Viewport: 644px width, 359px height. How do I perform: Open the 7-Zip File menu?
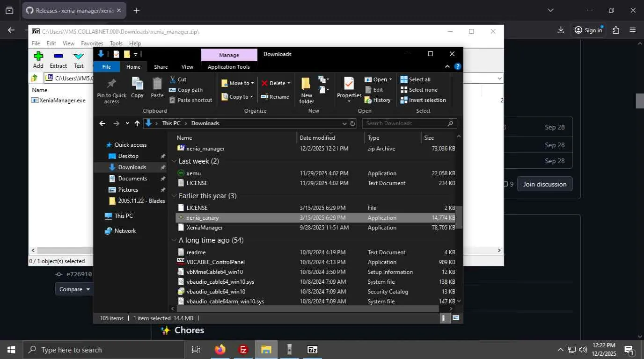point(36,43)
